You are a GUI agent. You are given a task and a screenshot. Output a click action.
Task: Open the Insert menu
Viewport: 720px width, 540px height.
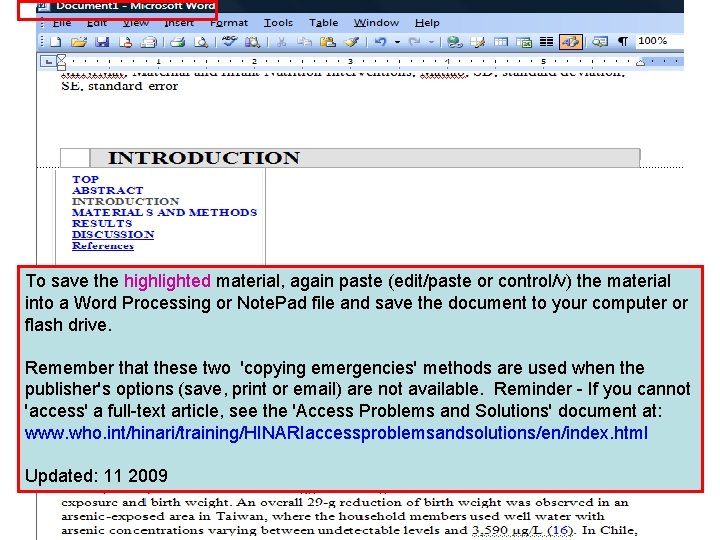[x=179, y=22]
